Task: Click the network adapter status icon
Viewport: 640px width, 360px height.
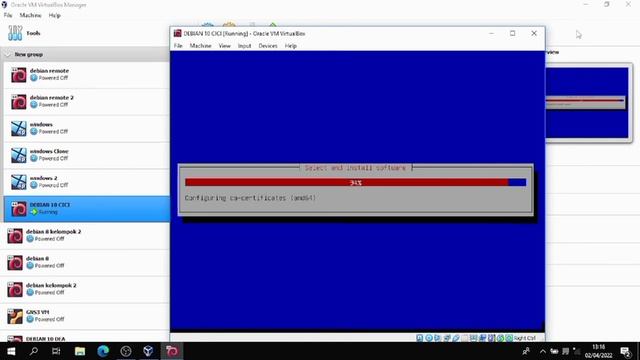Action: 447,338
